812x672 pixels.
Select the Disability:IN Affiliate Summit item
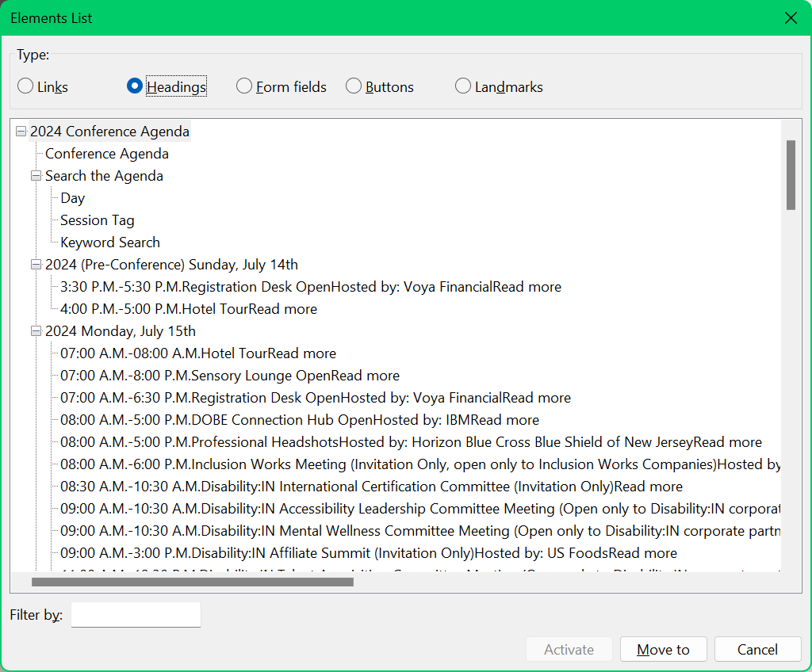(x=369, y=554)
